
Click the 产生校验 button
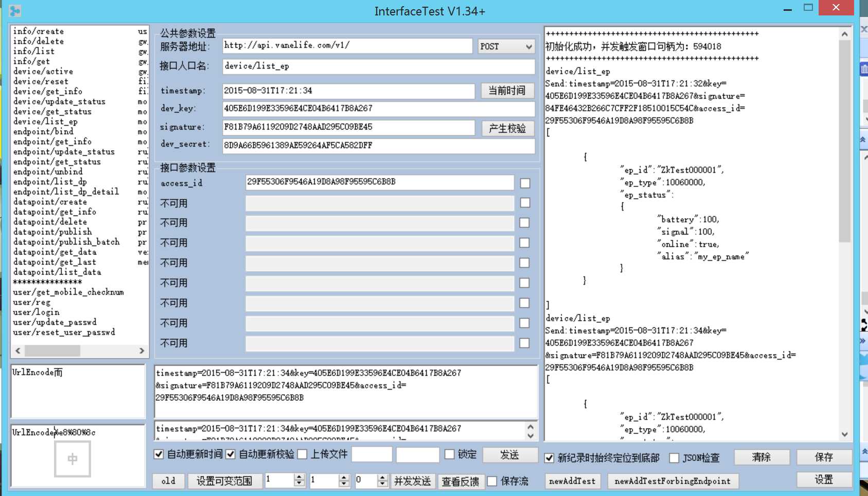[x=507, y=128]
